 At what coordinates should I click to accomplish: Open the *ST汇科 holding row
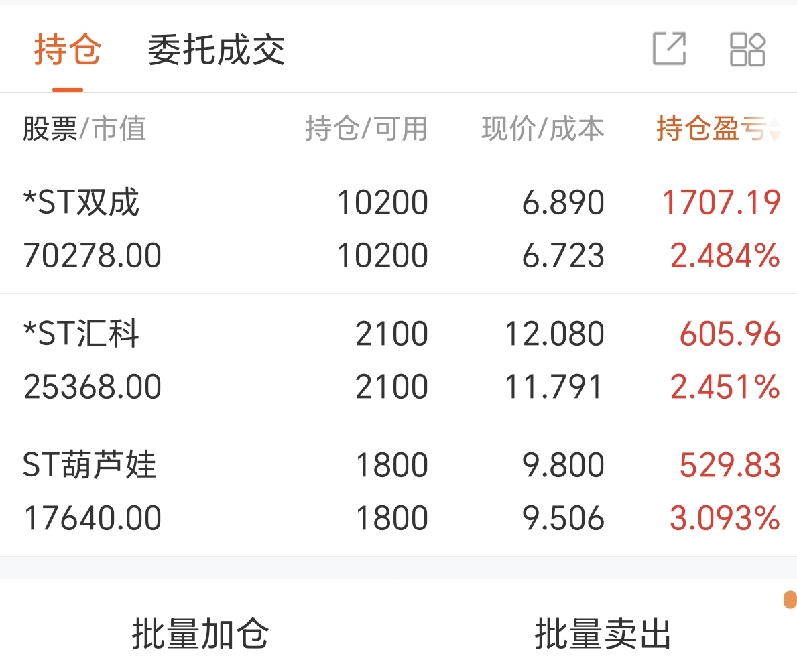pos(398,360)
